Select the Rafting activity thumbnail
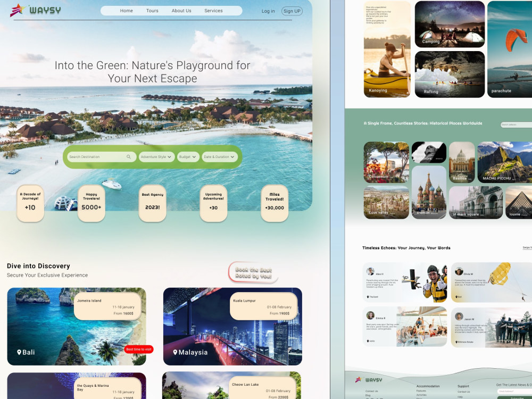Screen dimensions: 532x399 click(x=450, y=74)
